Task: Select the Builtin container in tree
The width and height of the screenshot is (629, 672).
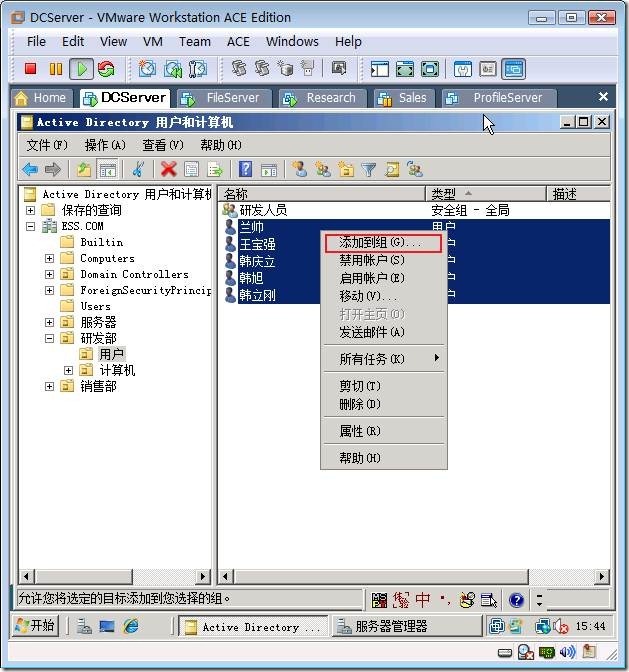Action: click(x=102, y=242)
